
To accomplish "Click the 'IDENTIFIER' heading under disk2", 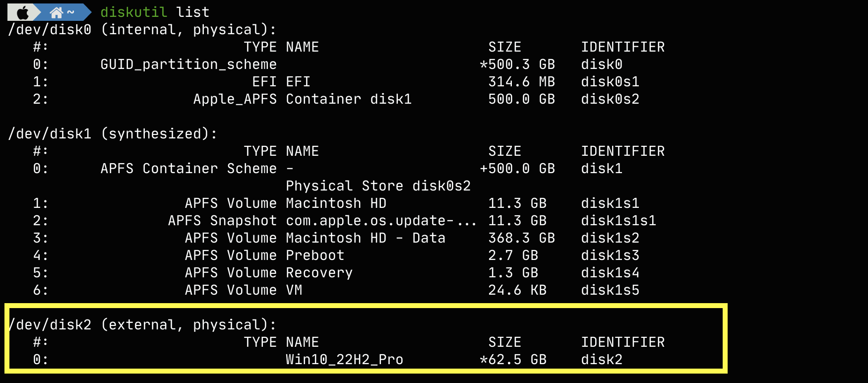I will click(623, 342).
